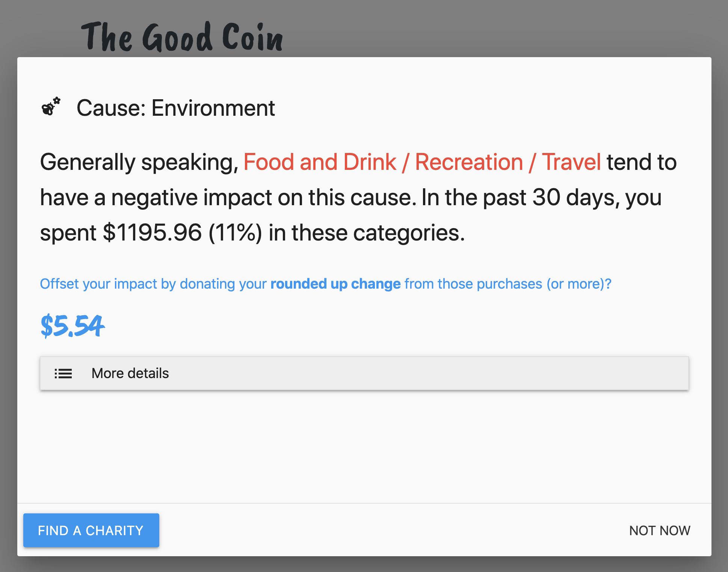Click the bold rounded up change text
This screenshot has width=728, height=572.
[335, 284]
